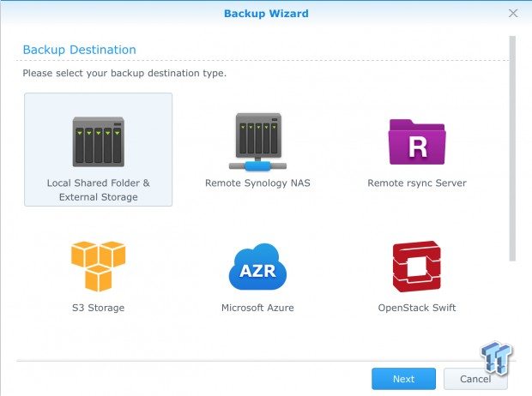Choose the Microsoft Azure cloud icon

click(x=258, y=267)
